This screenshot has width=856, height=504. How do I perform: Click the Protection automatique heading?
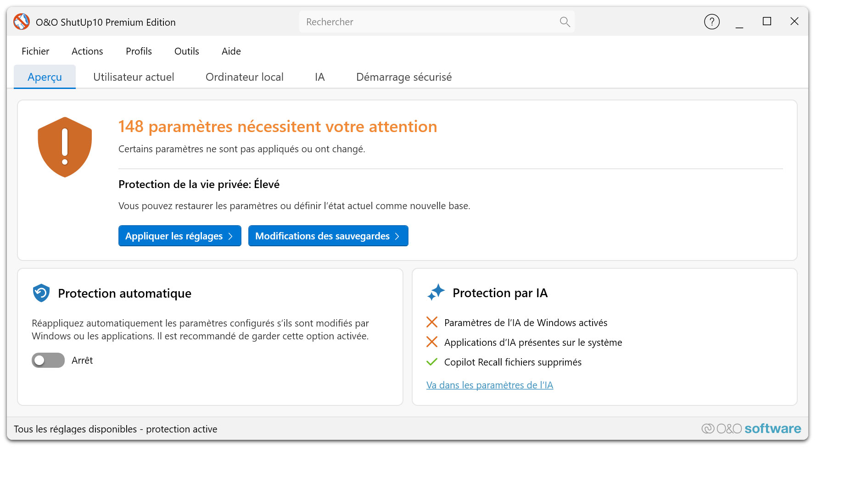[x=124, y=294]
